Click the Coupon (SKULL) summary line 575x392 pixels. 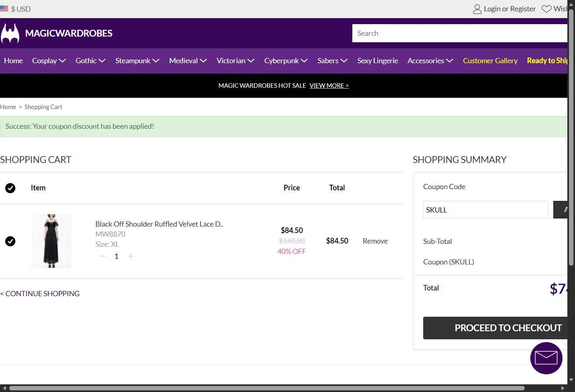449,262
